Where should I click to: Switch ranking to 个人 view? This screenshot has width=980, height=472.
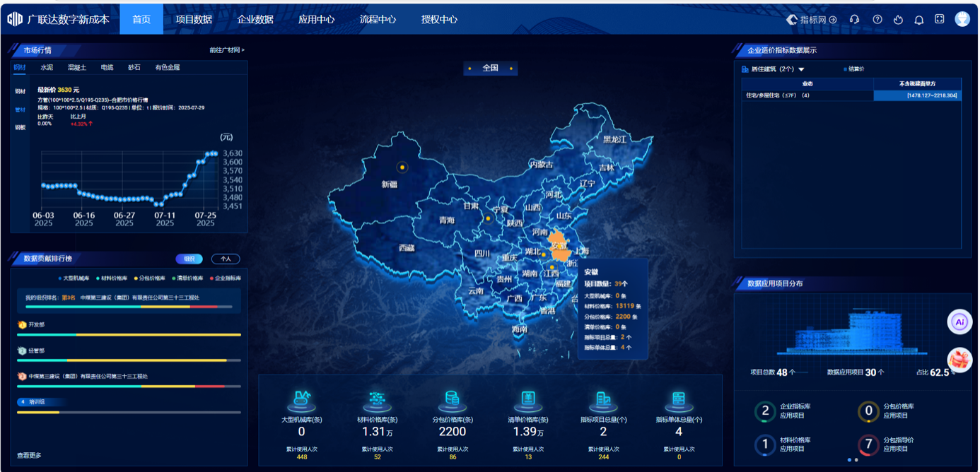click(x=226, y=259)
